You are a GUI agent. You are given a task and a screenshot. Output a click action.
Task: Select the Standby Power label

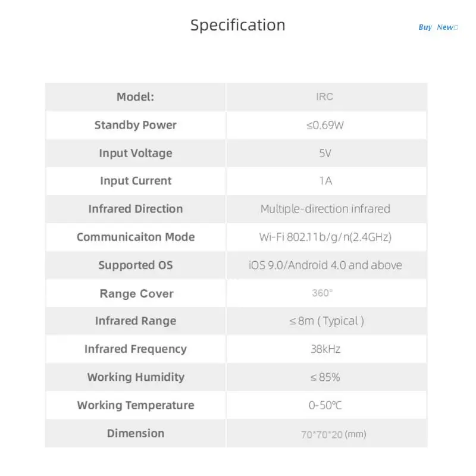[135, 125]
